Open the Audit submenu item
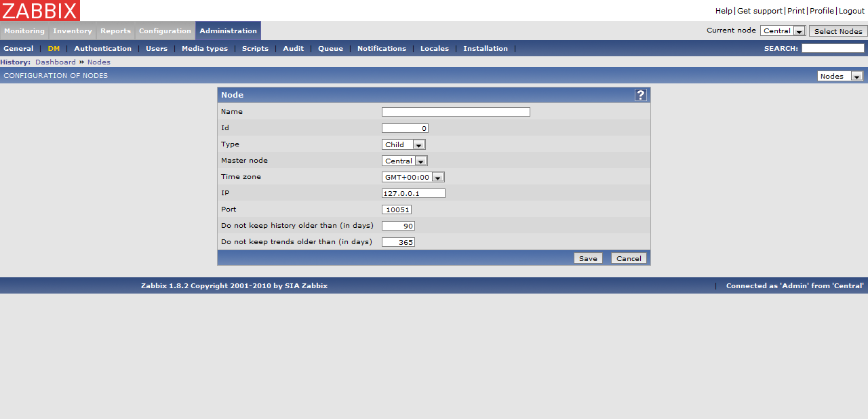Viewport: 868px width, 419px height. (293, 49)
